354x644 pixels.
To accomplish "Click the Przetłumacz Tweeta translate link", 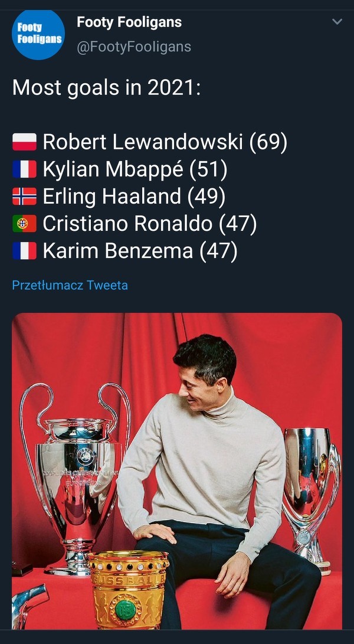I will (70, 285).
